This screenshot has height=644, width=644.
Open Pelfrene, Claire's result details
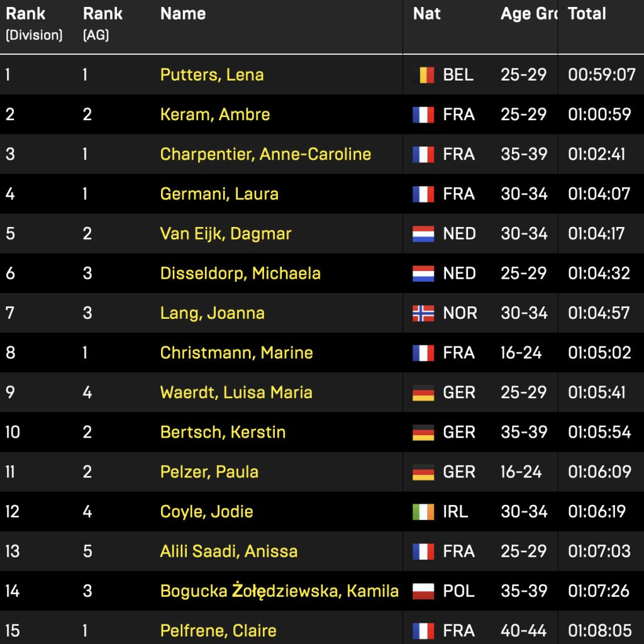tap(218, 631)
